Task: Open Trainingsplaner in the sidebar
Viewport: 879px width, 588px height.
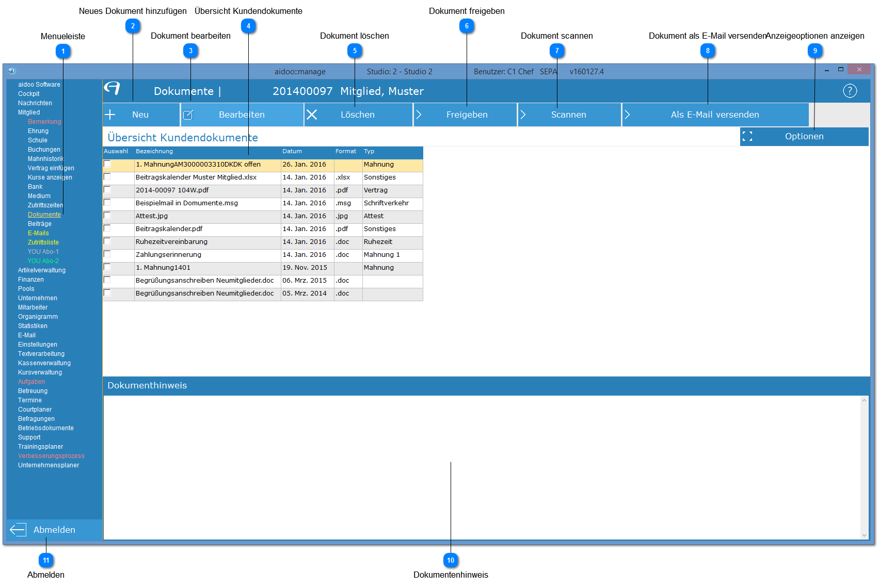Action: [41, 447]
